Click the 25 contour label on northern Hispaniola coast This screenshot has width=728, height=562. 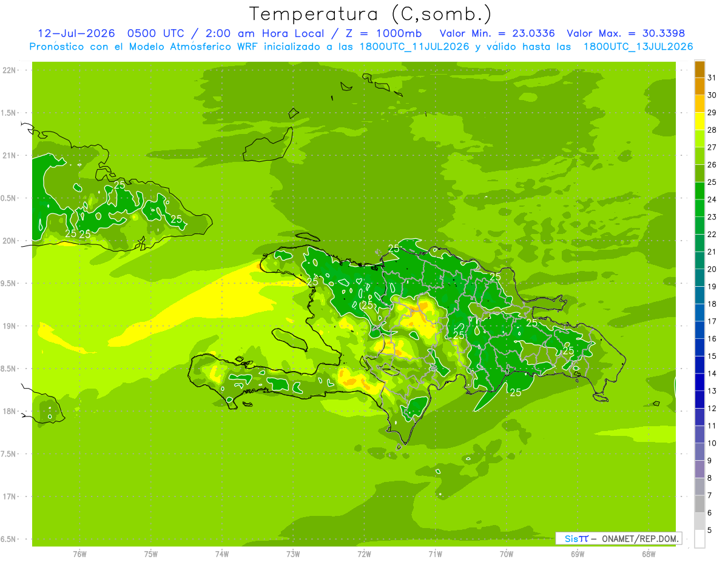click(x=394, y=248)
